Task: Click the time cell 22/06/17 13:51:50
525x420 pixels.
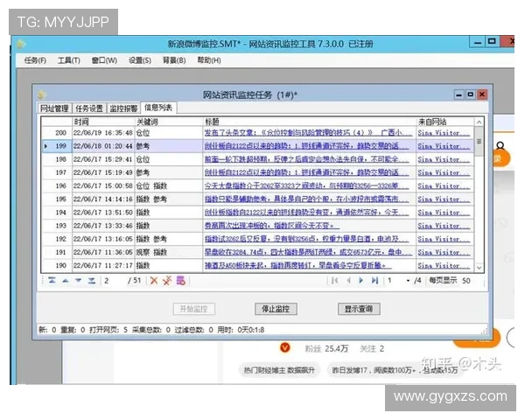Action: (103, 213)
